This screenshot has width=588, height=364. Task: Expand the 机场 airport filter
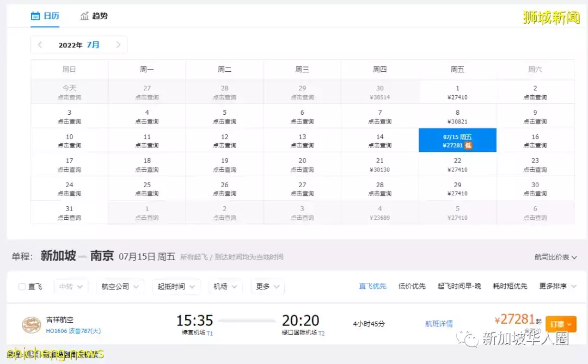[225, 286]
